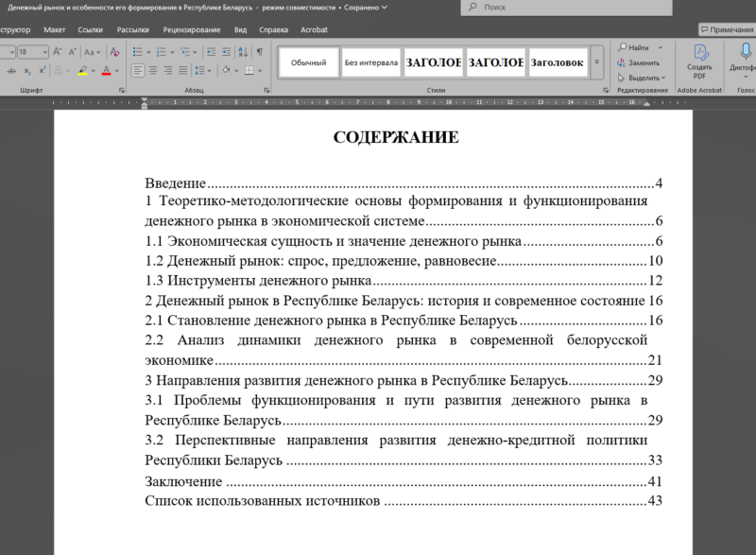756x555 pixels.
Task: Center the text
Action: pyautogui.click(x=153, y=71)
